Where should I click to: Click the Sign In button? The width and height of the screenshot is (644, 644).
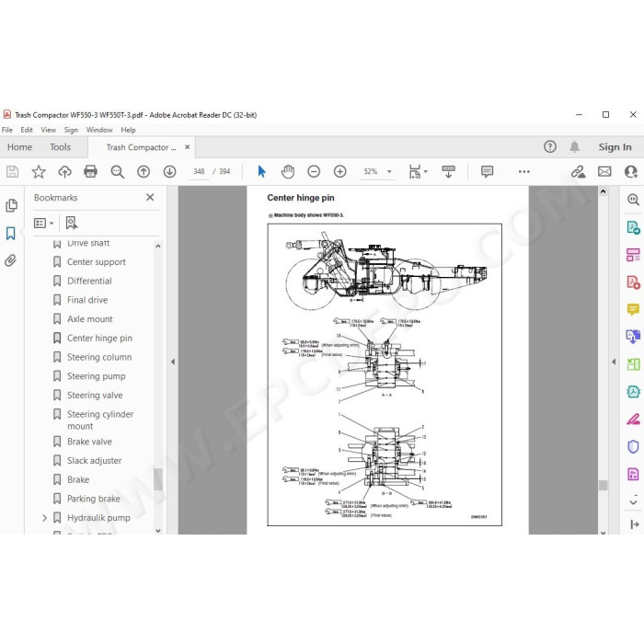pos(615,146)
